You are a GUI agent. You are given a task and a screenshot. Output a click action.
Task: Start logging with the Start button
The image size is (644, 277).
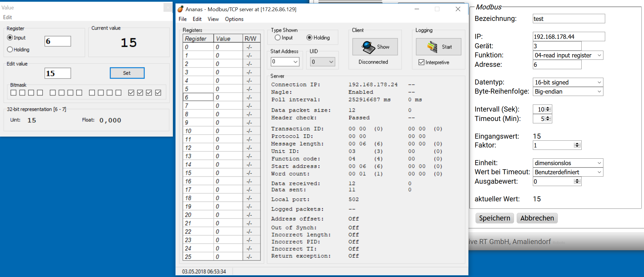click(438, 47)
